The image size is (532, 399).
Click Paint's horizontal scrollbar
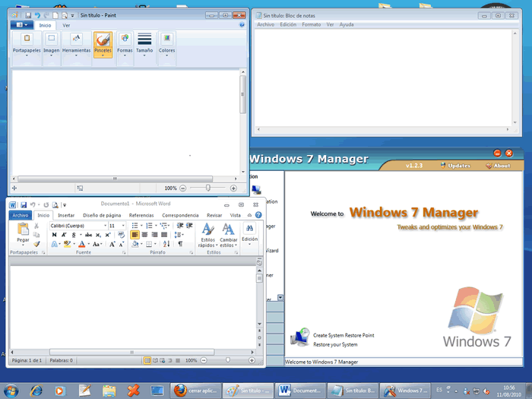[x=116, y=179]
